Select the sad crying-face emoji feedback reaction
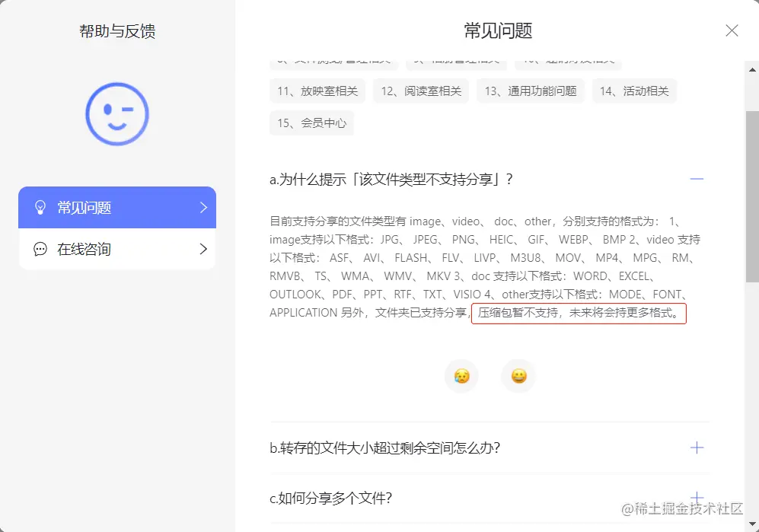 click(461, 375)
